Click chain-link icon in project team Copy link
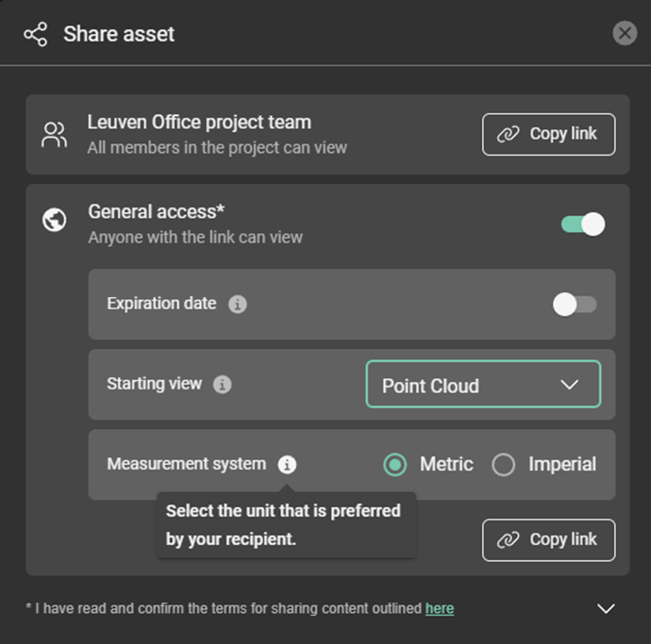Viewport: 651px width, 644px height. point(508,135)
